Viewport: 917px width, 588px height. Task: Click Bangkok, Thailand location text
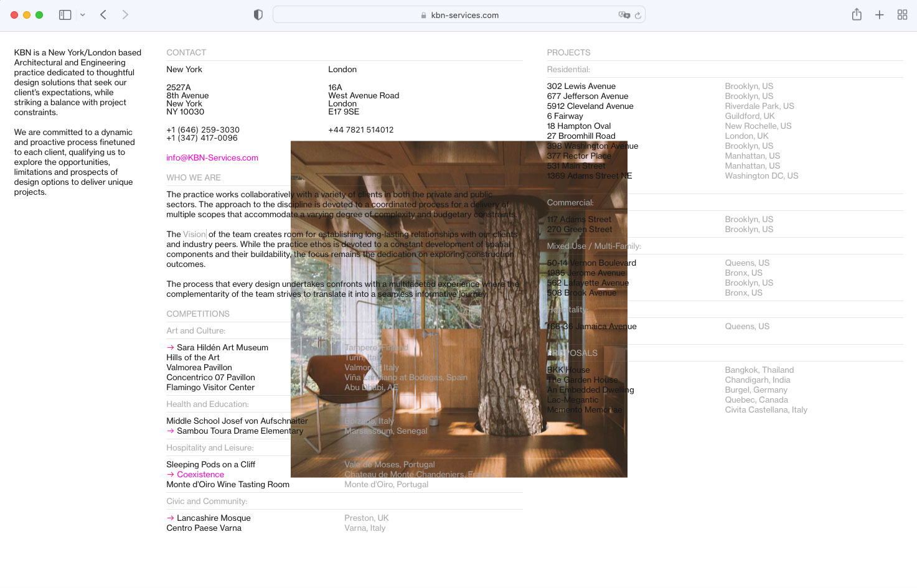click(759, 370)
